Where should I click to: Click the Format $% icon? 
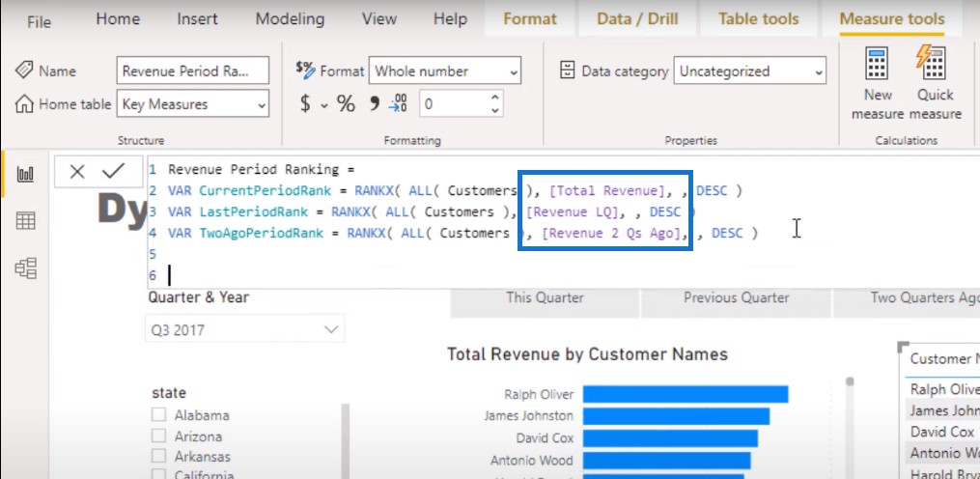point(306,70)
